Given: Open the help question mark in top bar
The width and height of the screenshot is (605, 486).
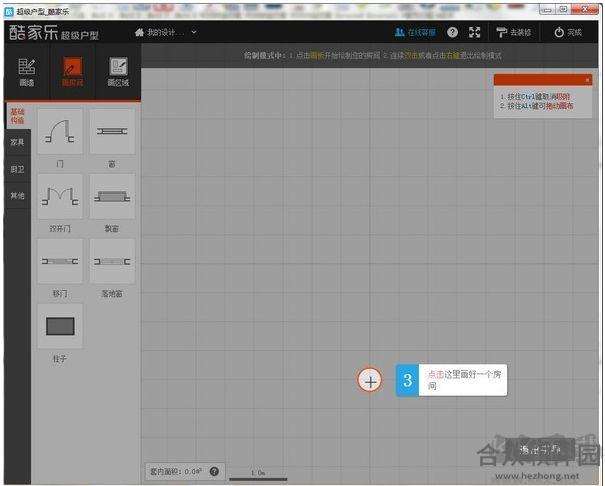Looking at the screenshot, I should [x=453, y=32].
